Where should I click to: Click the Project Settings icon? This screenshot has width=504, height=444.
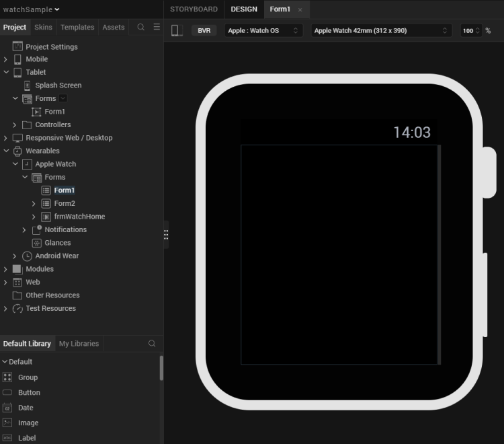click(17, 46)
